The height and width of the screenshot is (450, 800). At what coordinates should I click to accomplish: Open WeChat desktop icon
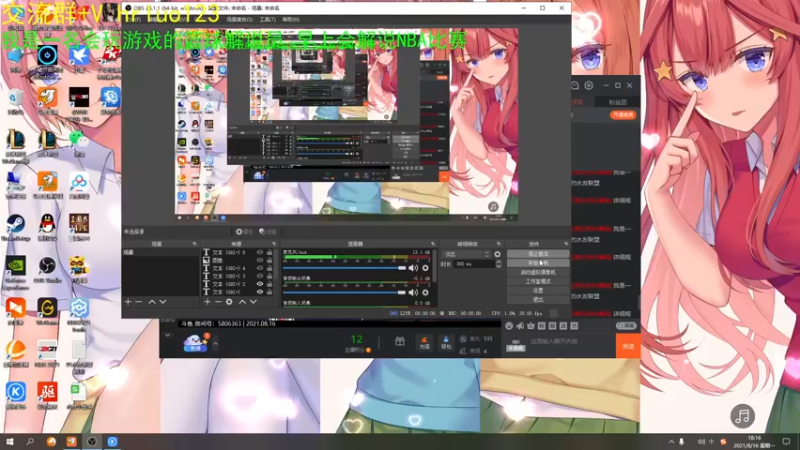coord(79,143)
